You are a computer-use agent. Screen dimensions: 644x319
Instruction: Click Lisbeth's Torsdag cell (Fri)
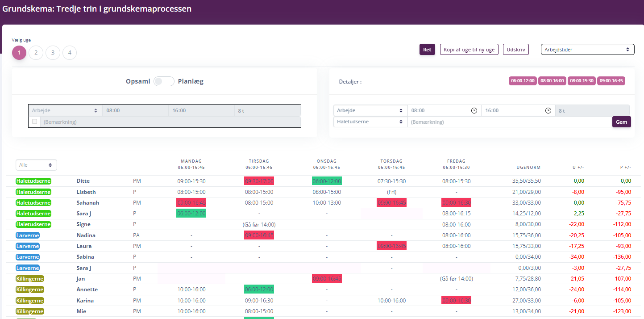tap(391, 192)
